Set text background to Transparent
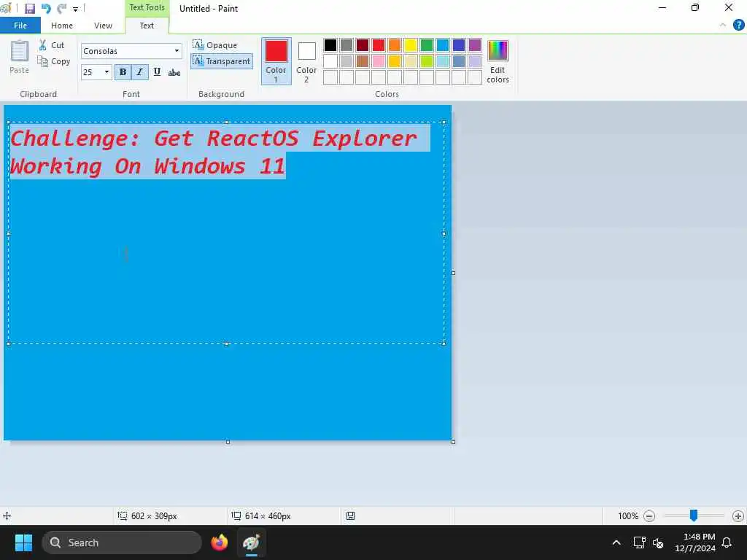Image resolution: width=747 pixels, height=560 pixels. (222, 61)
